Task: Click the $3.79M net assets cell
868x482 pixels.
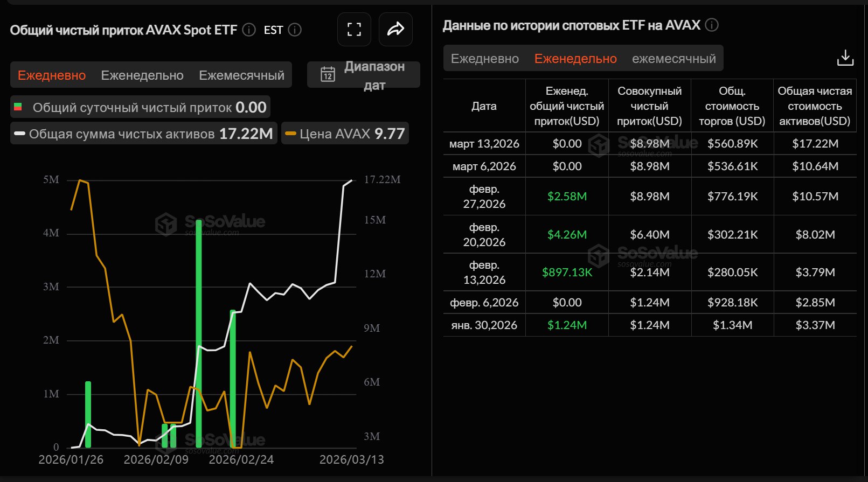Action: click(x=815, y=273)
